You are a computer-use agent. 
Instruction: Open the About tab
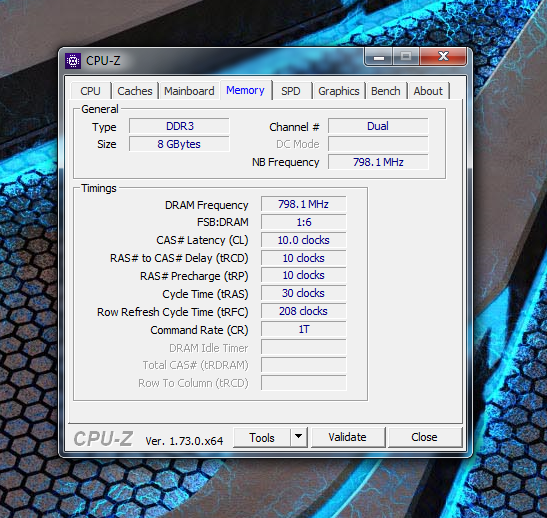428,91
